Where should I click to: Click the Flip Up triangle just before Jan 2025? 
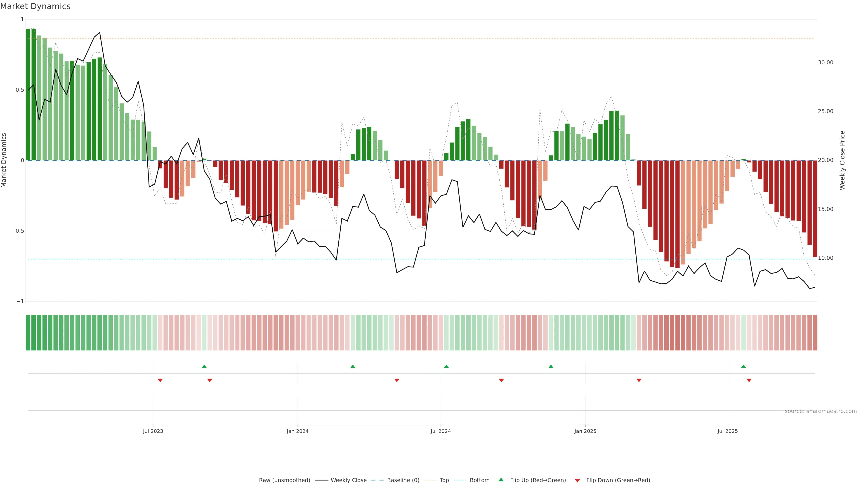(551, 366)
